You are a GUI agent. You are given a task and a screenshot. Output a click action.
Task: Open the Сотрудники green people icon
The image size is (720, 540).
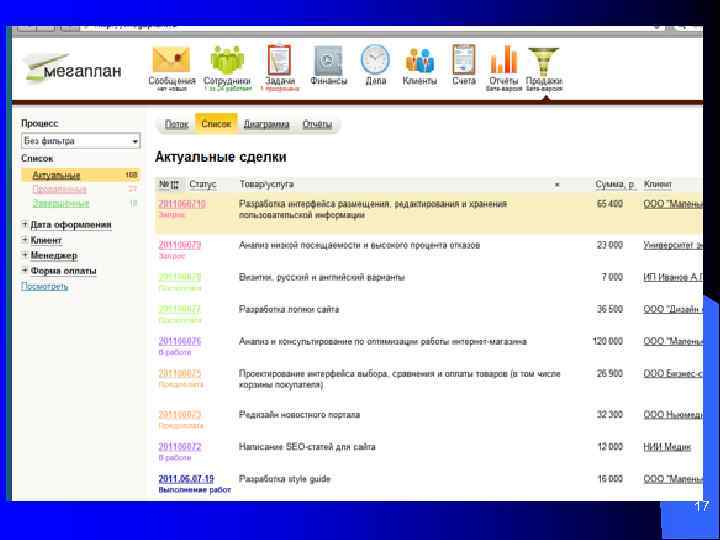(x=227, y=60)
